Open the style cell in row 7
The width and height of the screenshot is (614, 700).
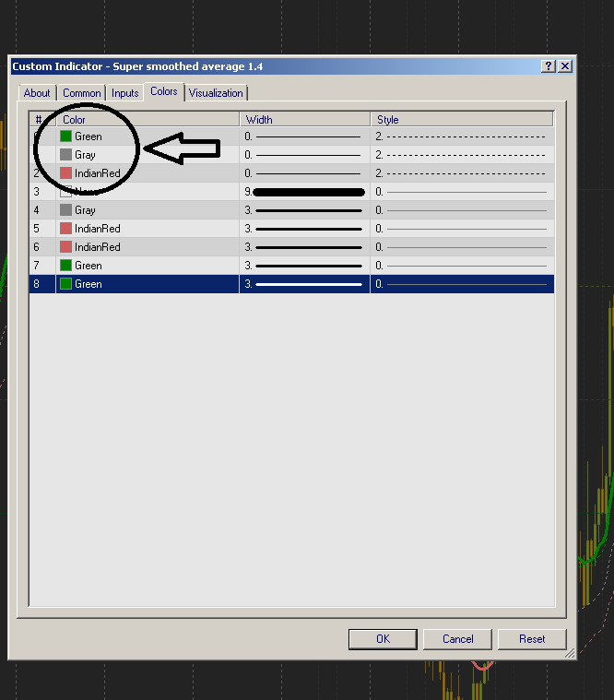click(x=463, y=266)
